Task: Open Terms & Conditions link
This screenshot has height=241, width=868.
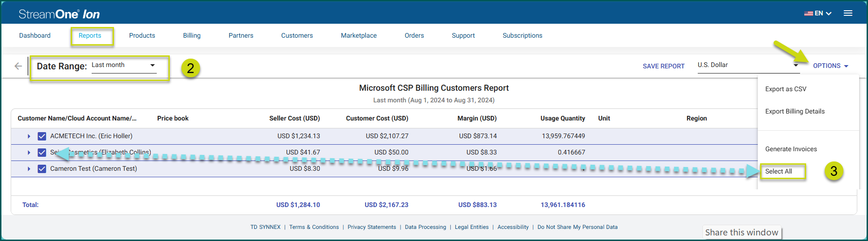Action: (314, 227)
